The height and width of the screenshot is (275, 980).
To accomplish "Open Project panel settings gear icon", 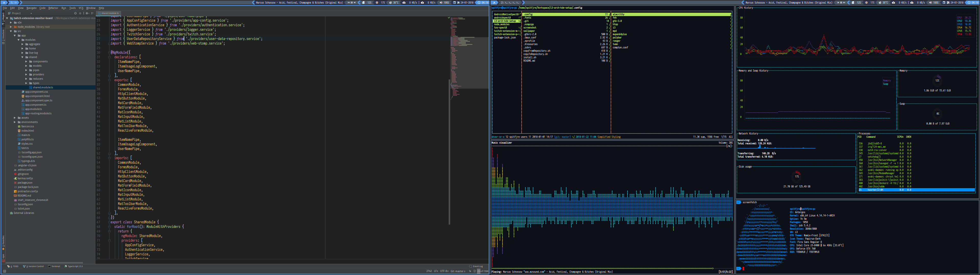I will coord(87,13).
